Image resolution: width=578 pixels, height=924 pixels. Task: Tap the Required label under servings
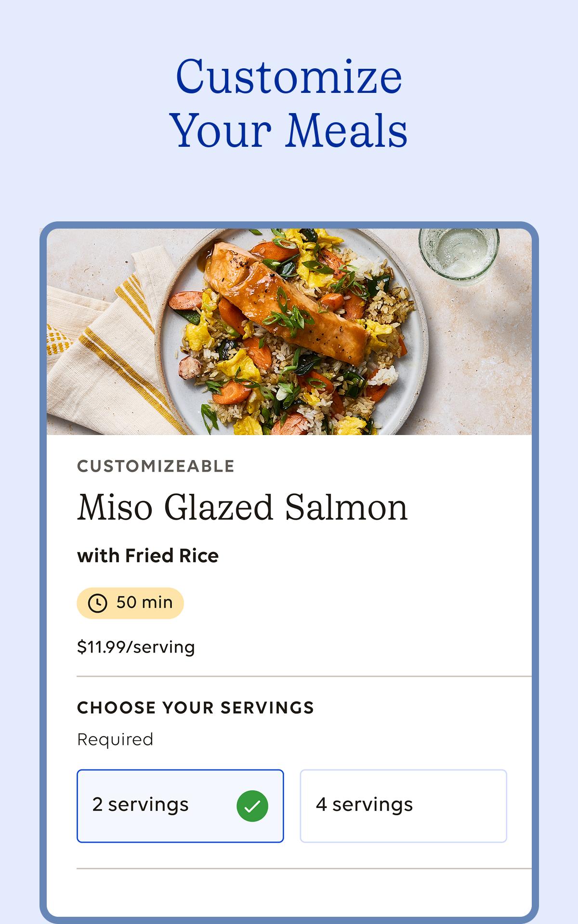point(115,739)
